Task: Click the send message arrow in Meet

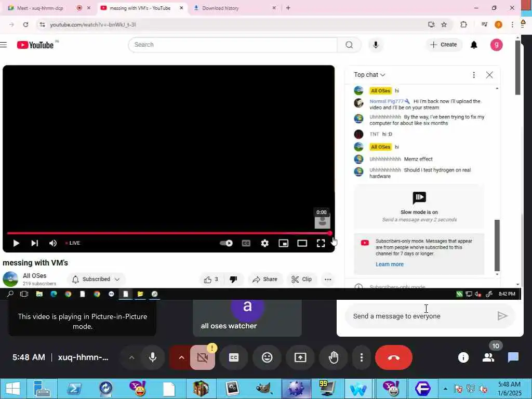Action: [x=502, y=316]
